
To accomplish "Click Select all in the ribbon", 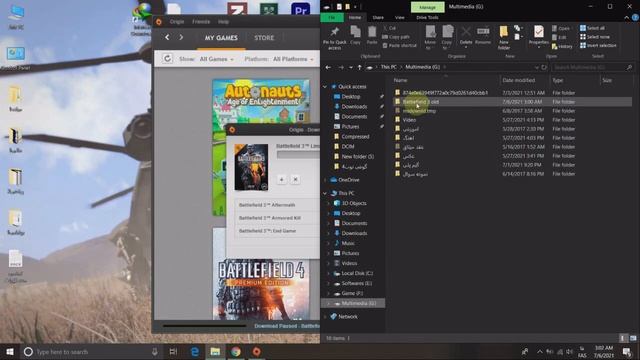I will pos(592,28).
